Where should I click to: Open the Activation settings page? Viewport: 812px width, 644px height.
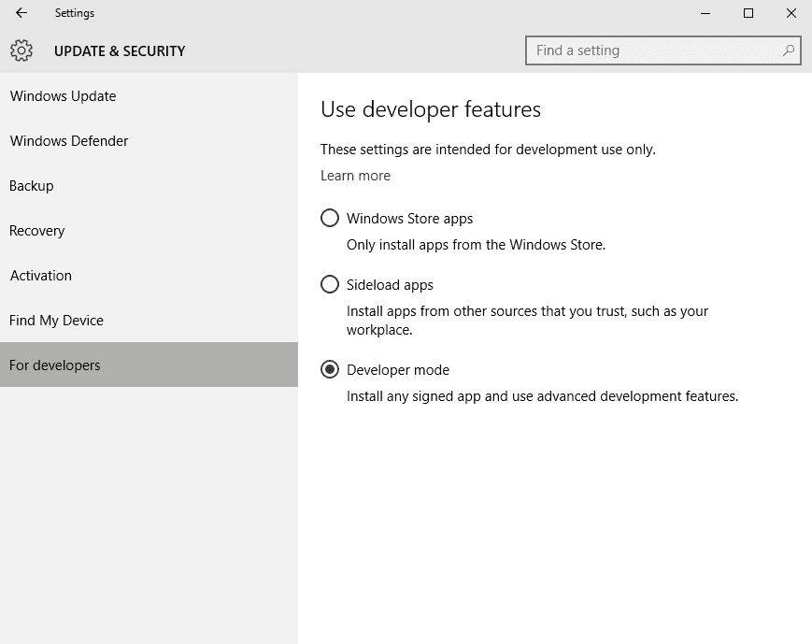[x=41, y=276]
